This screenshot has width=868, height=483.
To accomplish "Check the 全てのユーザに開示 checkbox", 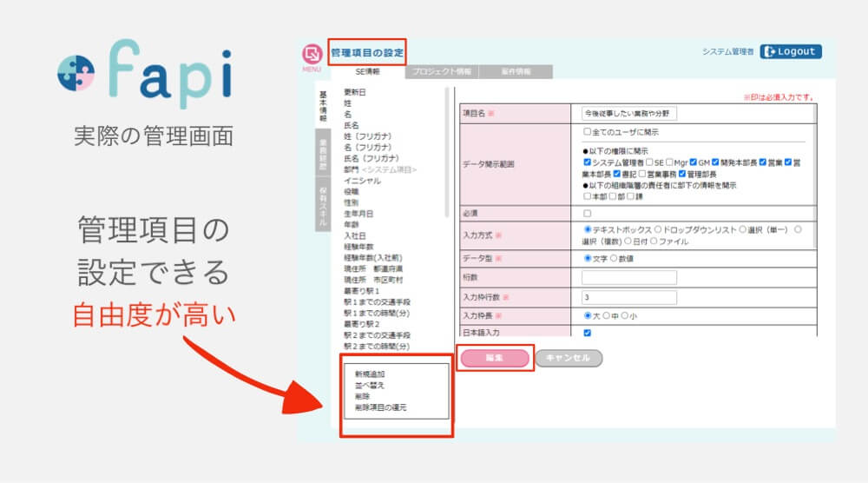I will tap(588, 132).
